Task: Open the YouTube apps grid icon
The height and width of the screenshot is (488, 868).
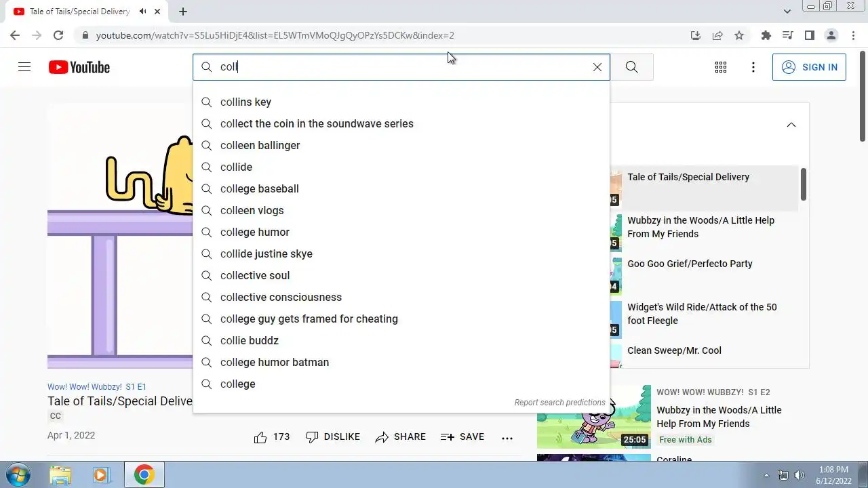Action: click(x=721, y=67)
